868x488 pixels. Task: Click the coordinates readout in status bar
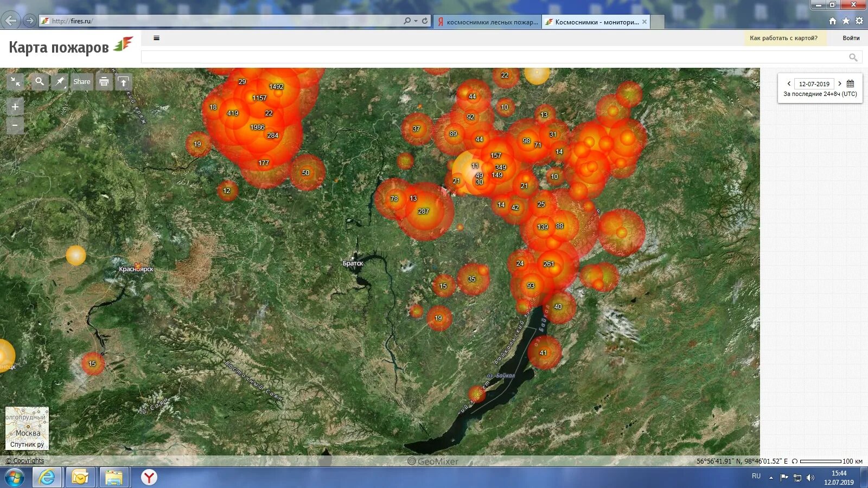point(742,461)
